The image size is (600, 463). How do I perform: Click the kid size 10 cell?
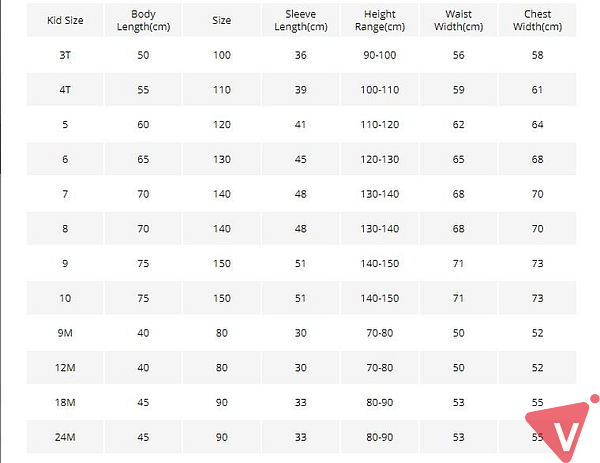click(65, 298)
